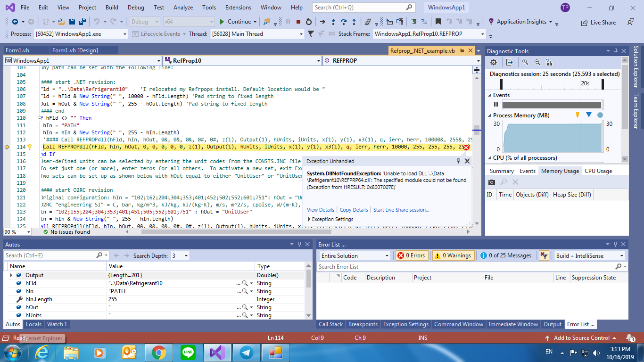Switch to the Locals tab
644x362 pixels.
33,324
